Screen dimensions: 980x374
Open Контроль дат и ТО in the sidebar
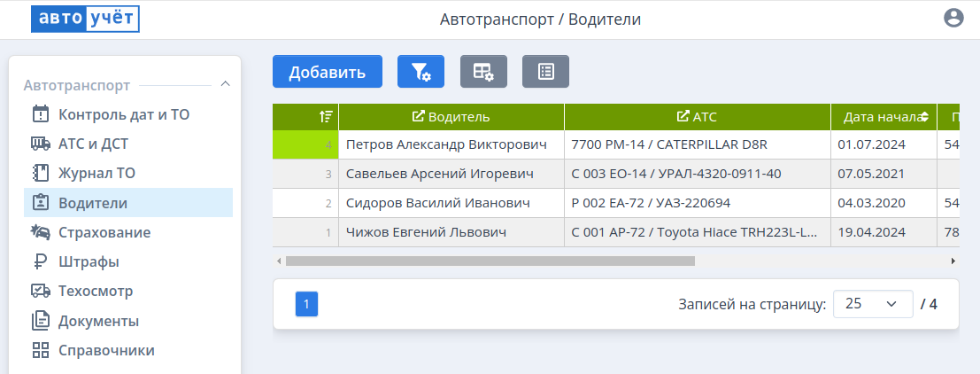124,114
